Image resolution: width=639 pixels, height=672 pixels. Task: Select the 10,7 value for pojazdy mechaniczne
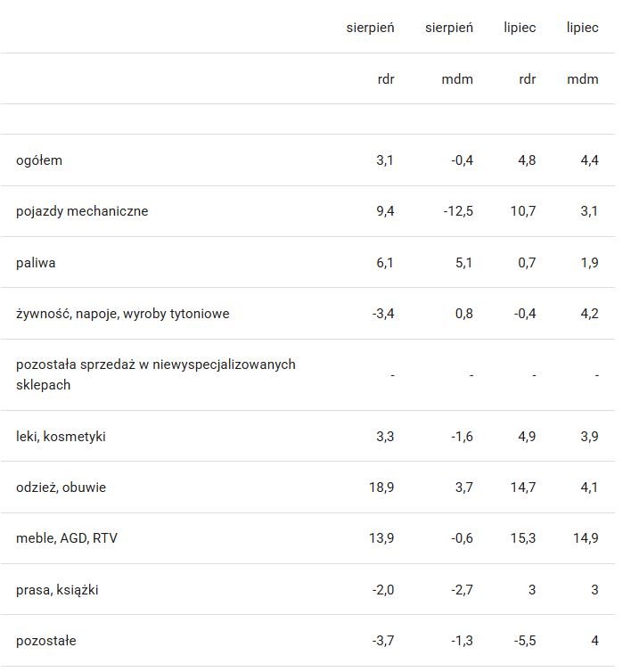(523, 211)
